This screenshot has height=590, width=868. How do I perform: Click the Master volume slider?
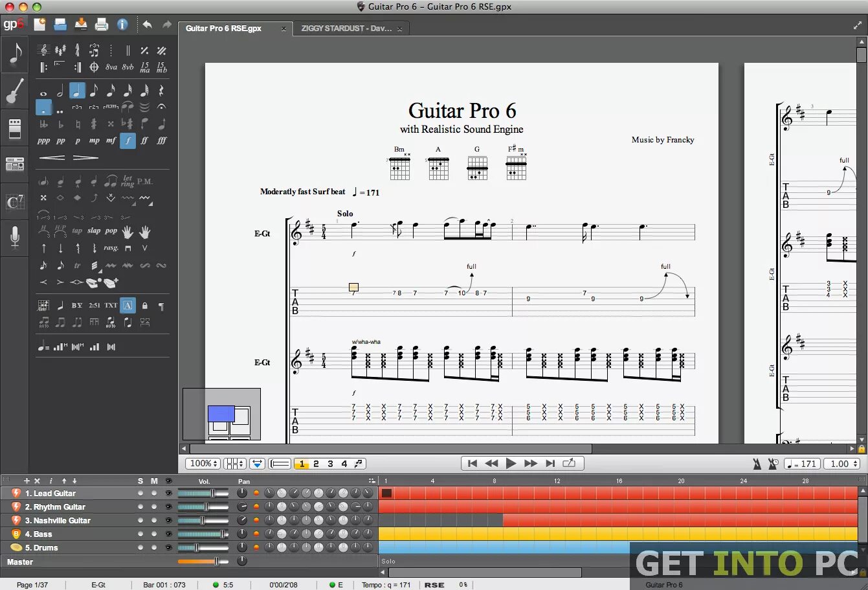tap(203, 562)
